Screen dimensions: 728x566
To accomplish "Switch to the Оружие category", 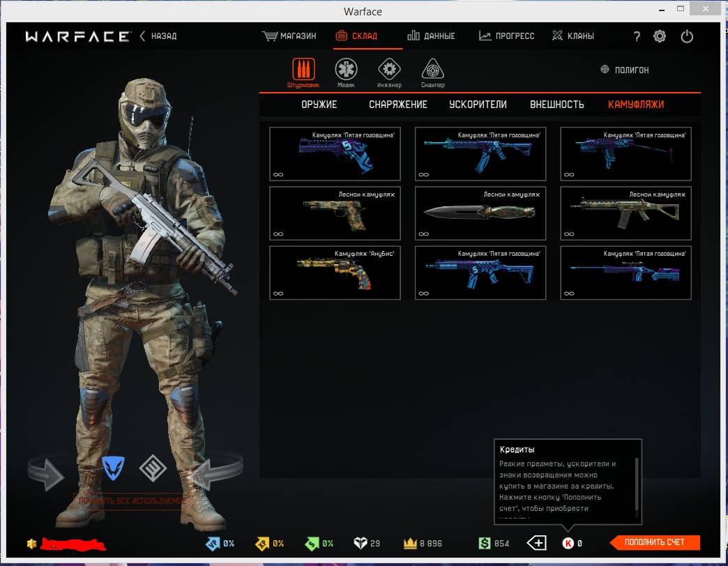I will [x=319, y=105].
